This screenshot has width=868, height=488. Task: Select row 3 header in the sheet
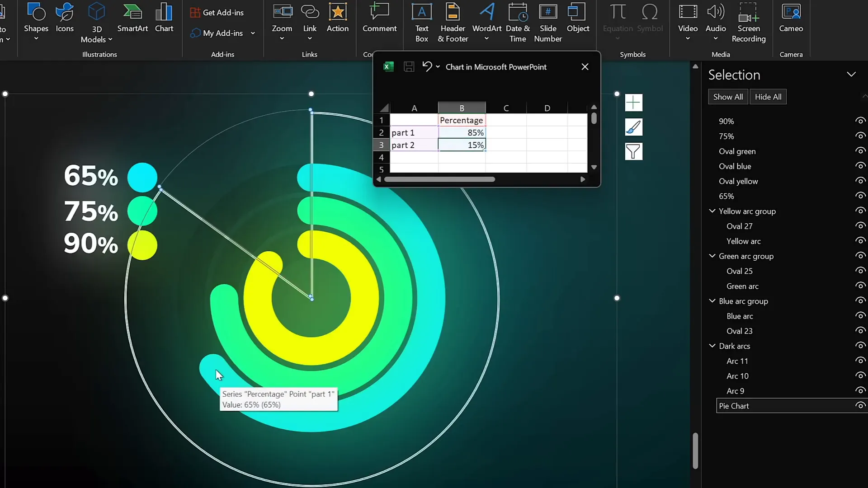(x=381, y=145)
